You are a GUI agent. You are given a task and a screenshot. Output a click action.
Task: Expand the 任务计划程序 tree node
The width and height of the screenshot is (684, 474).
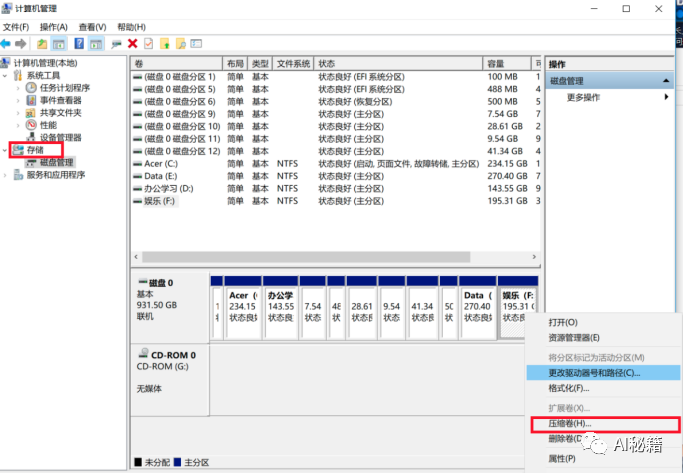18,88
